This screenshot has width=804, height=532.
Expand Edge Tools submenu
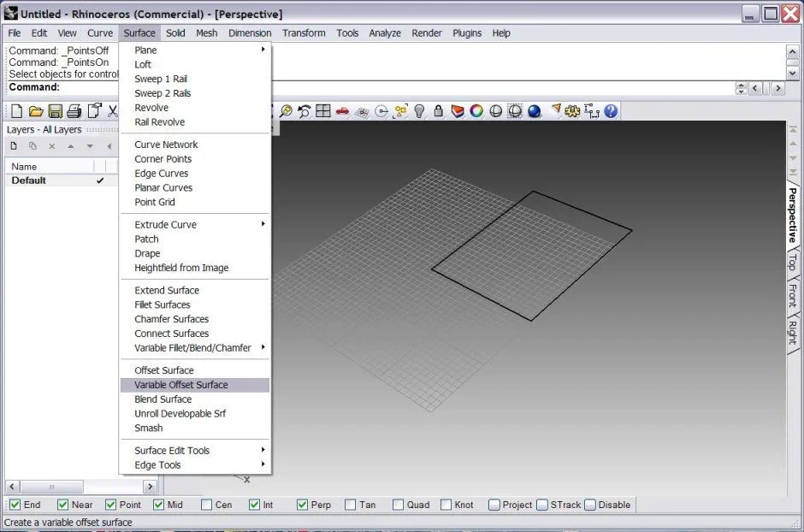pyautogui.click(x=195, y=465)
